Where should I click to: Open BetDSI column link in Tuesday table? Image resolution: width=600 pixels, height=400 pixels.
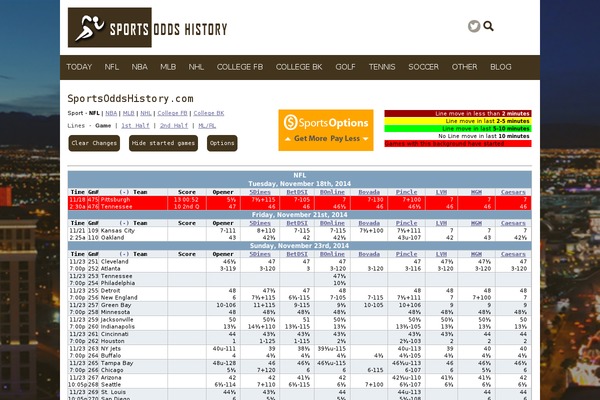297,192
